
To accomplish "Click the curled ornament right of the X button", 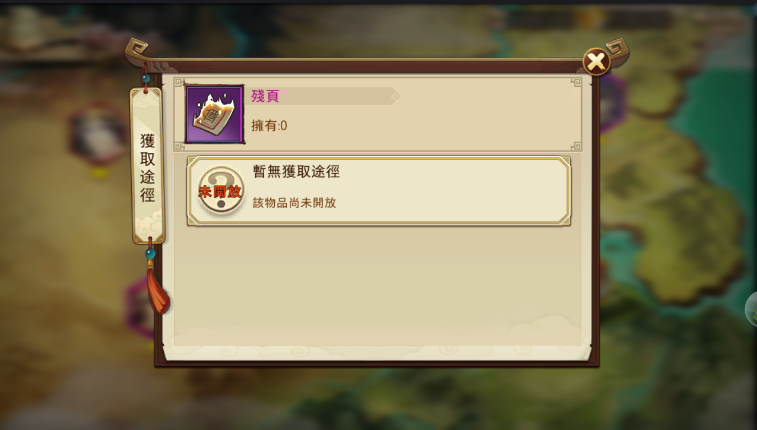I will coord(618,50).
